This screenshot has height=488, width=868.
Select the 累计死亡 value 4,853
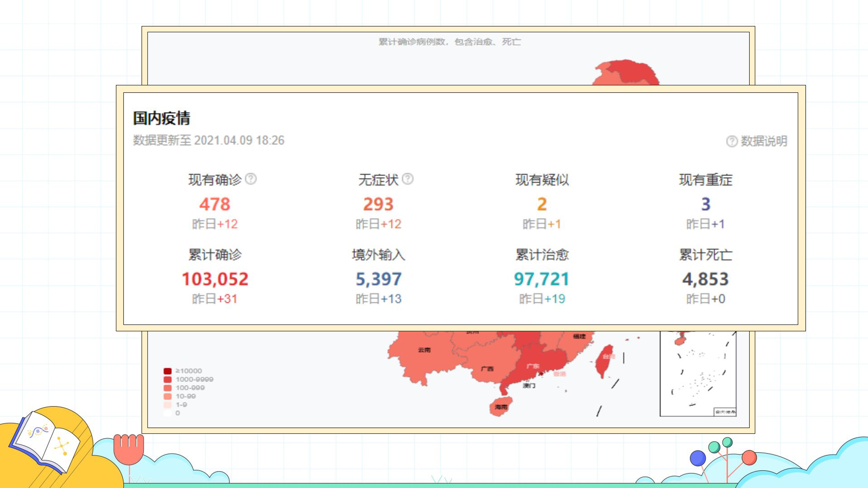click(x=706, y=279)
